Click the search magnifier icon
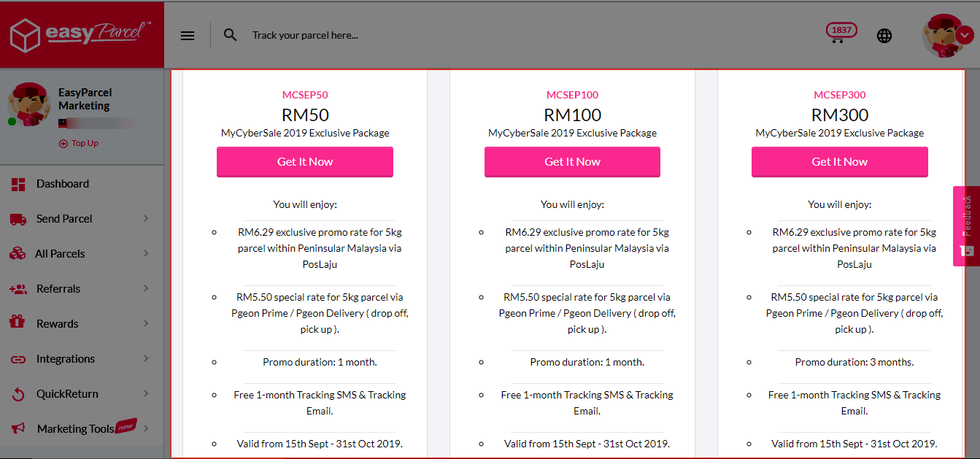 pos(231,35)
